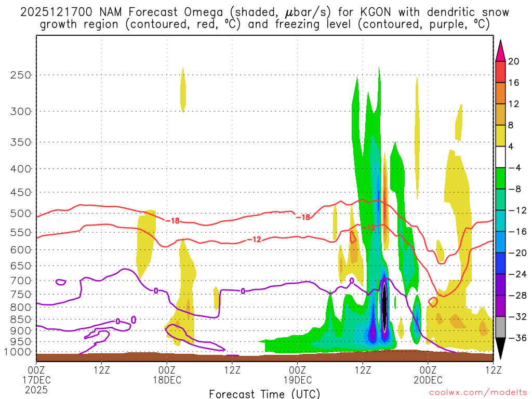Select the dark blue -20 to -24 swatch
Screen dimensions: 532x399
point(500,263)
